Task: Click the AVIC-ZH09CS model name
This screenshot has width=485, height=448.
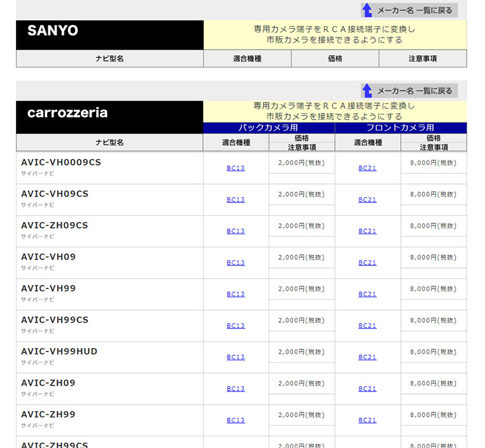Action: (55, 226)
